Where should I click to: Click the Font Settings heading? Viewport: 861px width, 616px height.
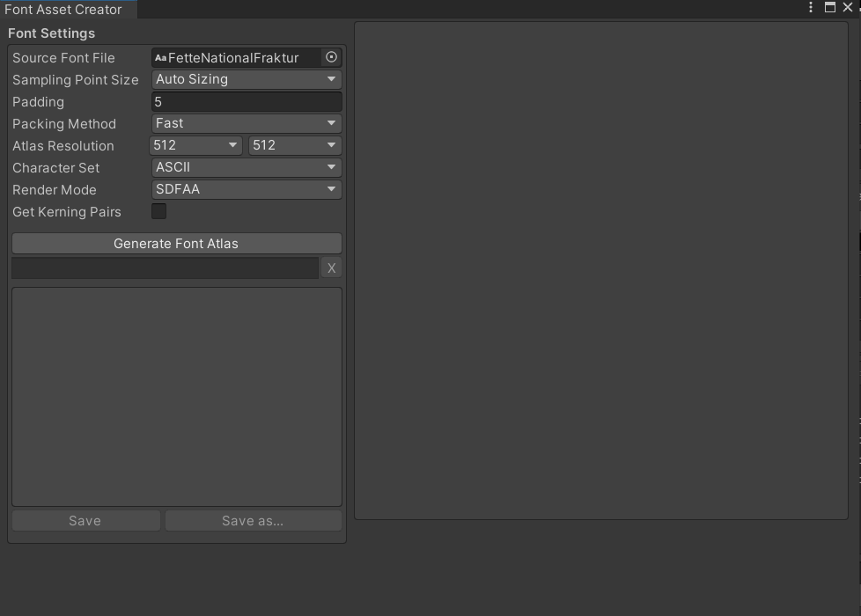pos(52,33)
